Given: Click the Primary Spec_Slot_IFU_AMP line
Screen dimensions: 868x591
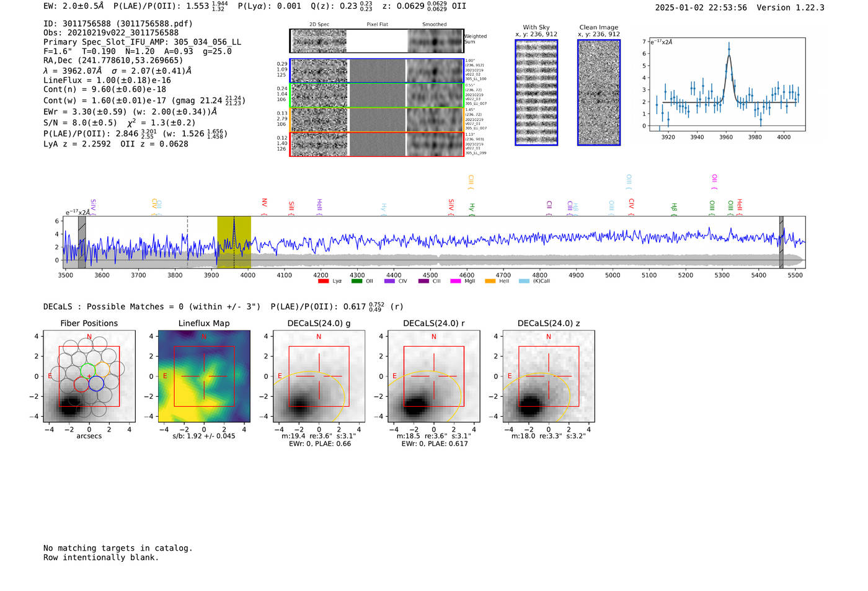Looking at the screenshot, I should coord(142,42).
